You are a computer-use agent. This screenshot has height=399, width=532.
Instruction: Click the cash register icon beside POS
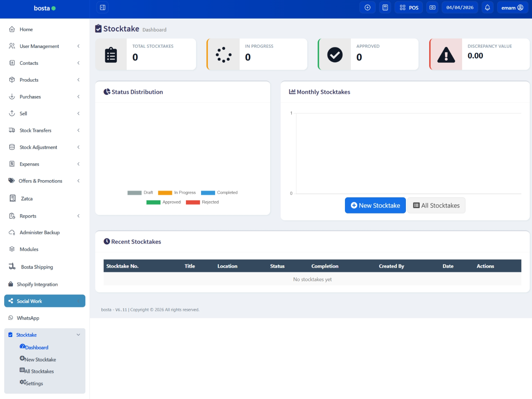point(432,8)
